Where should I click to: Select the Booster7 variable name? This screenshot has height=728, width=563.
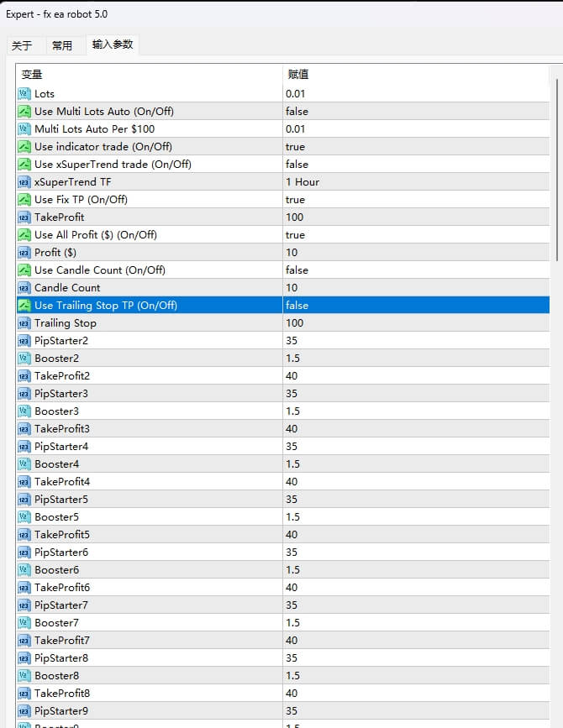click(x=56, y=623)
